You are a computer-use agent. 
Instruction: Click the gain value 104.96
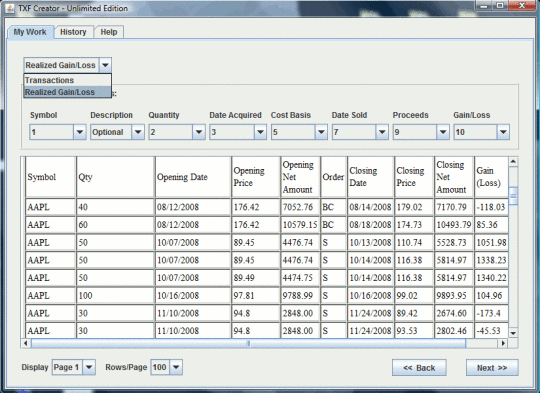tap(491, 296)
